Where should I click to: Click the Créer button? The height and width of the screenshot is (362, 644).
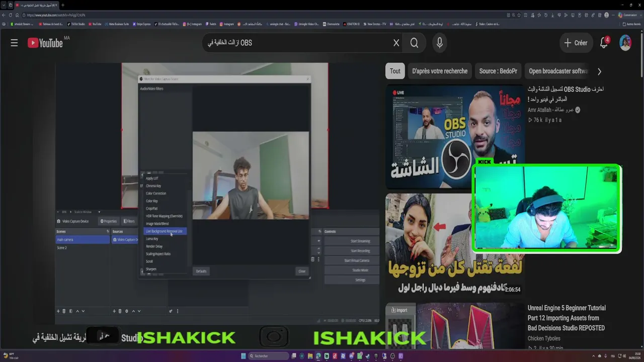pyautogui.click(x=576, y=43)
